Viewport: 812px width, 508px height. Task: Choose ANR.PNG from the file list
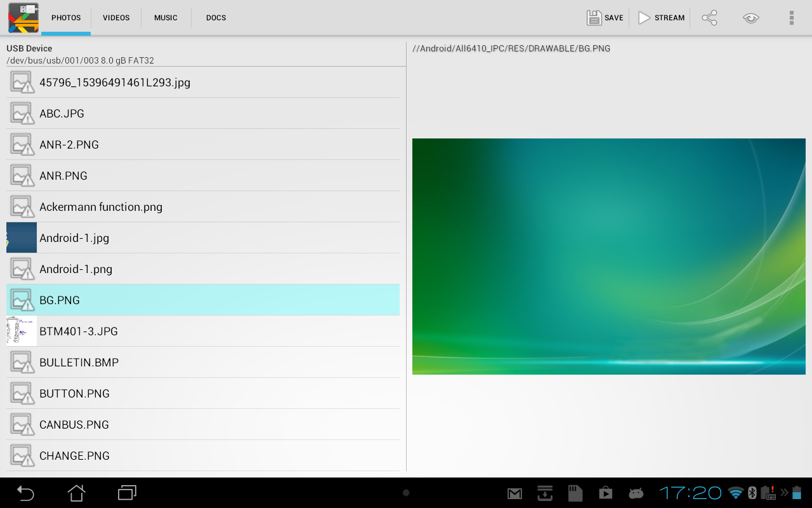pos(203,175)
